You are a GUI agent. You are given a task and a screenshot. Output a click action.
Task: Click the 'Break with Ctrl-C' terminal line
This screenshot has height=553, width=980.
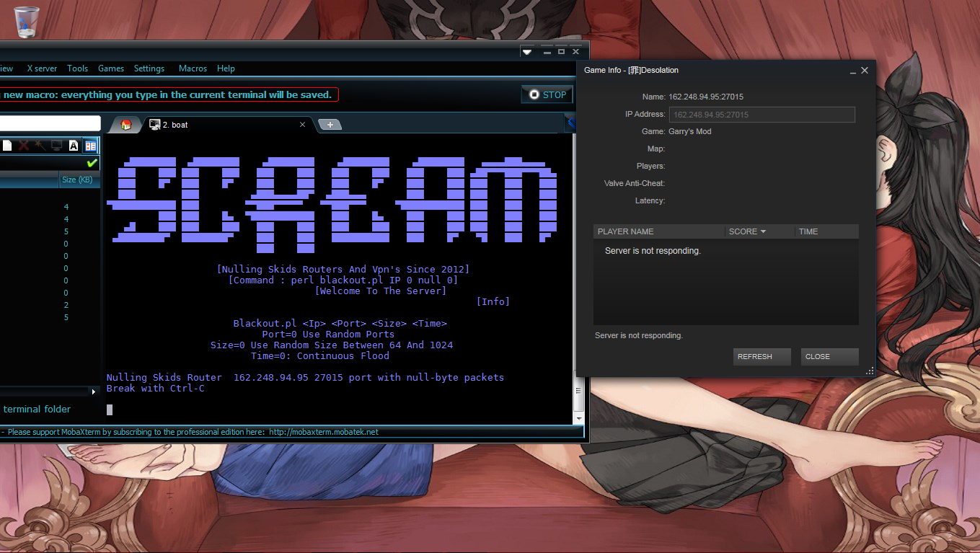click(155, 389)
